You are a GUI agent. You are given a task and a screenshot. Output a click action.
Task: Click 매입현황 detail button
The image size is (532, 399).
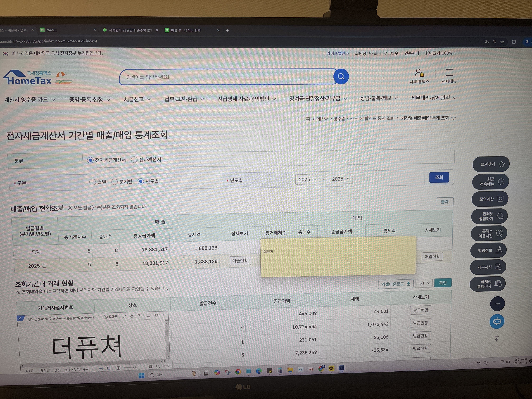(x=432, y=256)
